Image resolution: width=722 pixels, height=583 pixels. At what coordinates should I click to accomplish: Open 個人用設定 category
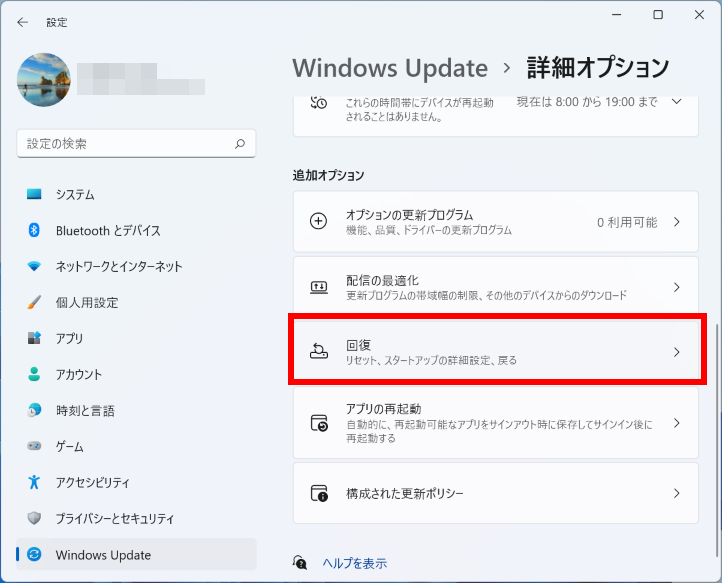tap(136, 303)
